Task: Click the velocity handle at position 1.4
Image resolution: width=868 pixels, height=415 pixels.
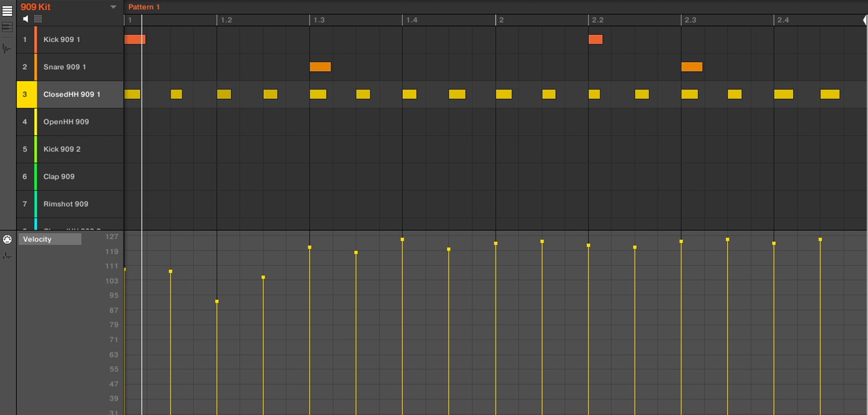Action: pos(402,239)
